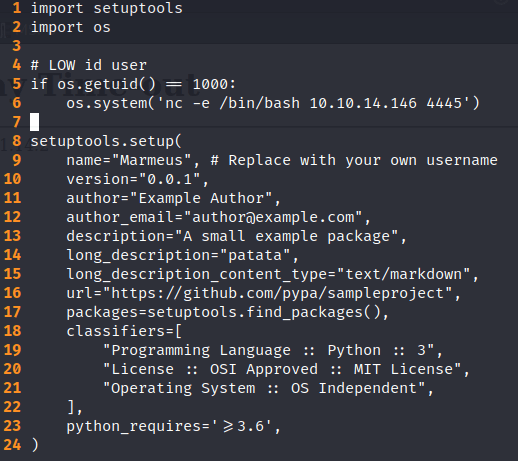The image size is (518, 461).
Task: Click the '# Replace with your own username' comment
Action: pyautogui.click(x=354, y=160)
